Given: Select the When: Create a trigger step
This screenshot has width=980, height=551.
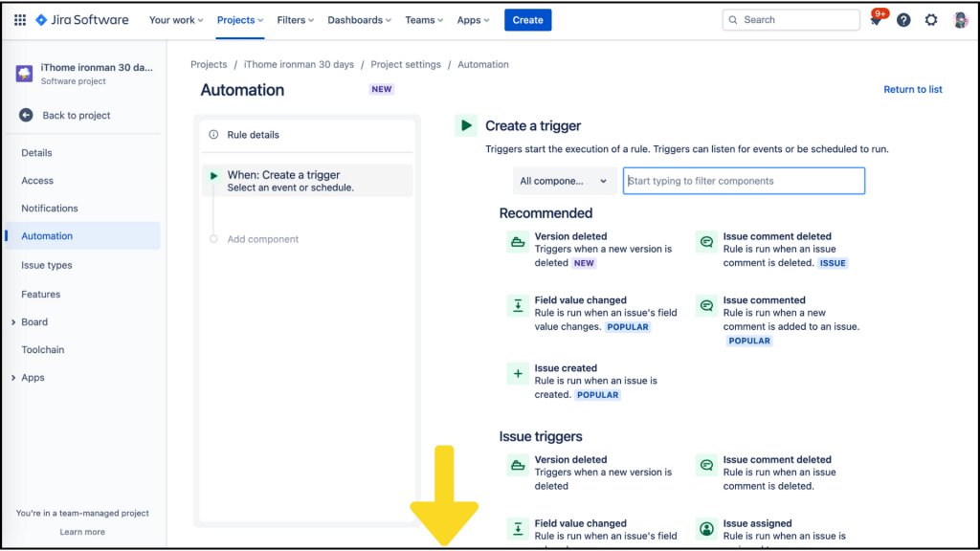Looking at the screenshot, I should click(307, 181).
